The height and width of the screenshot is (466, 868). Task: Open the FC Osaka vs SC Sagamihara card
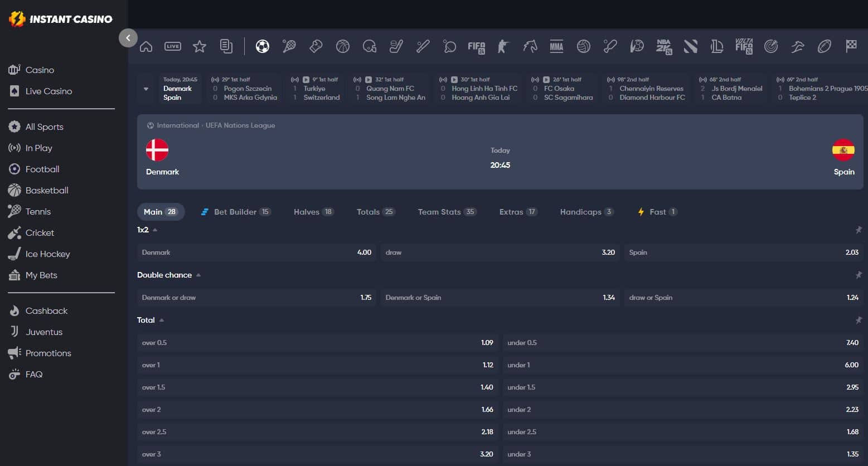(x=562, y=89)
